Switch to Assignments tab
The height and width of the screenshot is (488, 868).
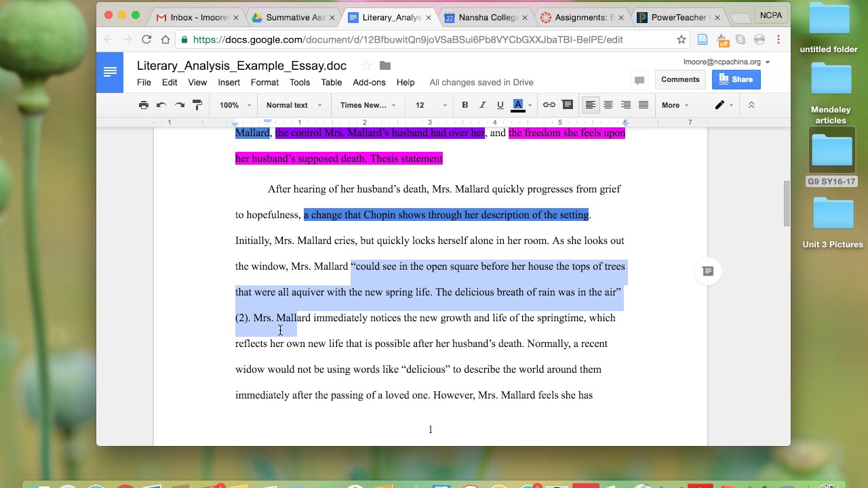click(581, 17)
